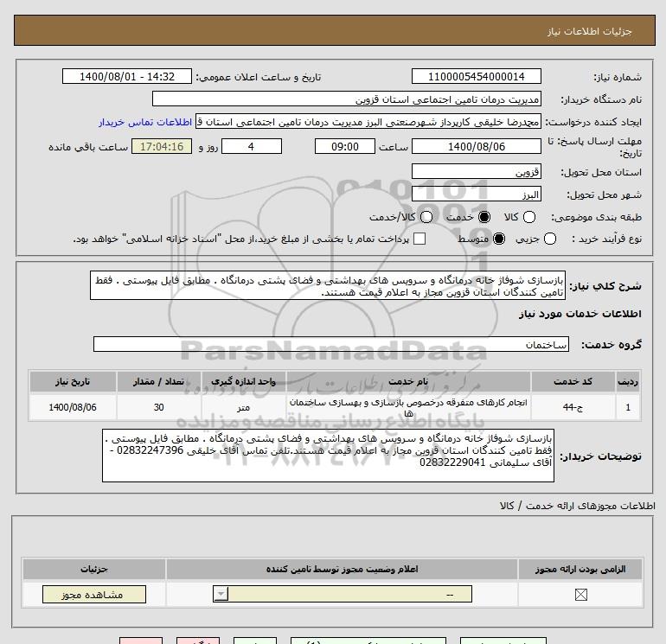
Task: Click response deadline date 1400/08/06 field
Action: 476,146
